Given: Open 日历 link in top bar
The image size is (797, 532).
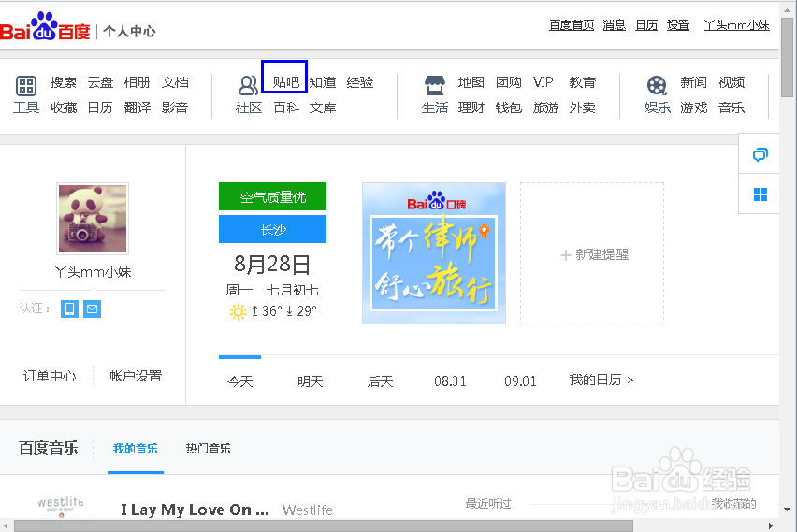Looking at the screenshot, I should 646,25.
